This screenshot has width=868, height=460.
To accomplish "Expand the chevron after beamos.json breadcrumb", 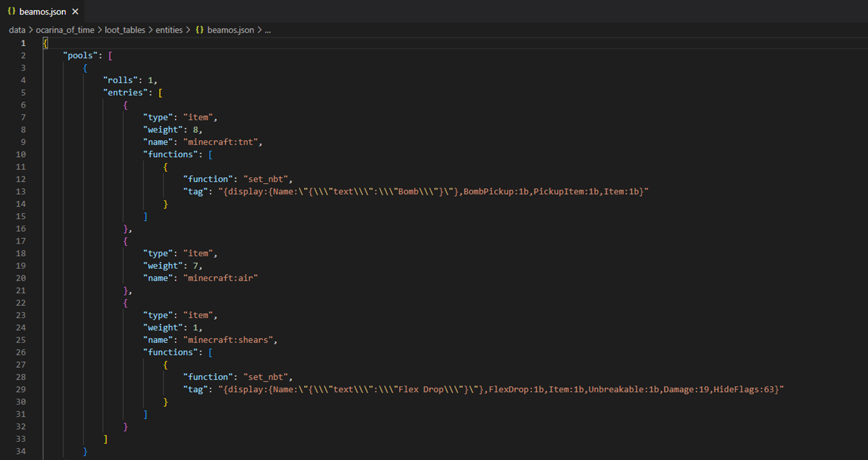I will pos(259,30).
